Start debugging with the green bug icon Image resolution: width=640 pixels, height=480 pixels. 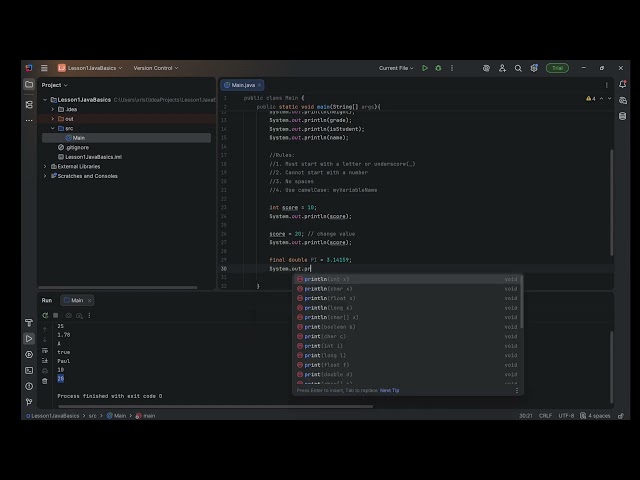[438, 68]
